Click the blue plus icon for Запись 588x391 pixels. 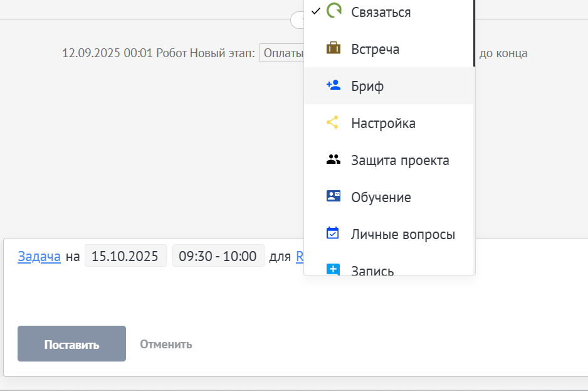(333, 269)
